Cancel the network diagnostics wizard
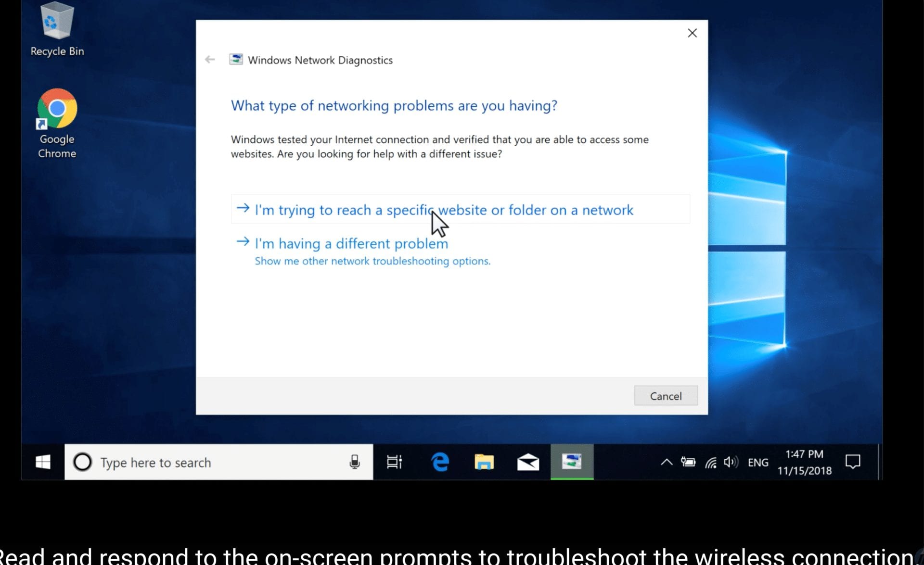 [x=665, y=396]
